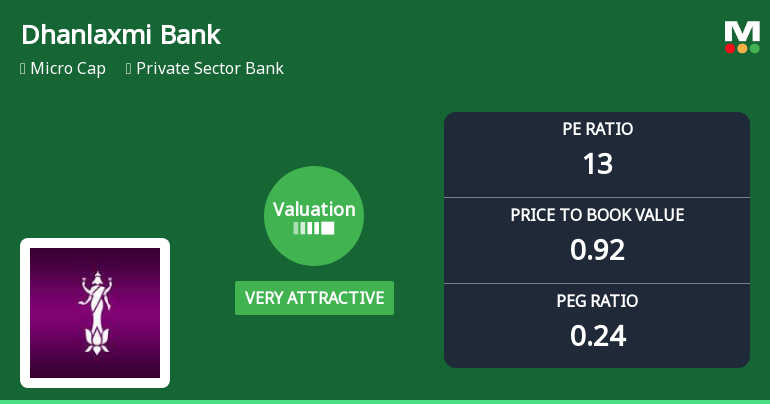Click the Lakshmi goddess figure in logo

coord(96,312)
